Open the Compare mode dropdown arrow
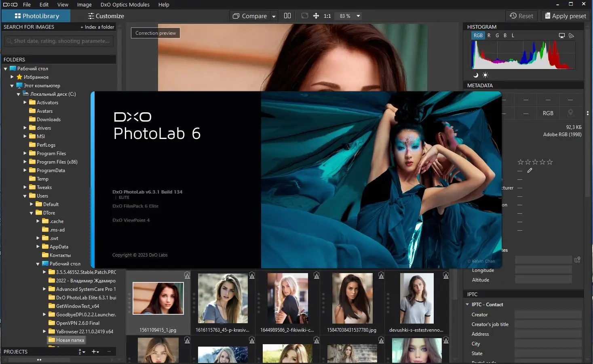 pos(274,16)
